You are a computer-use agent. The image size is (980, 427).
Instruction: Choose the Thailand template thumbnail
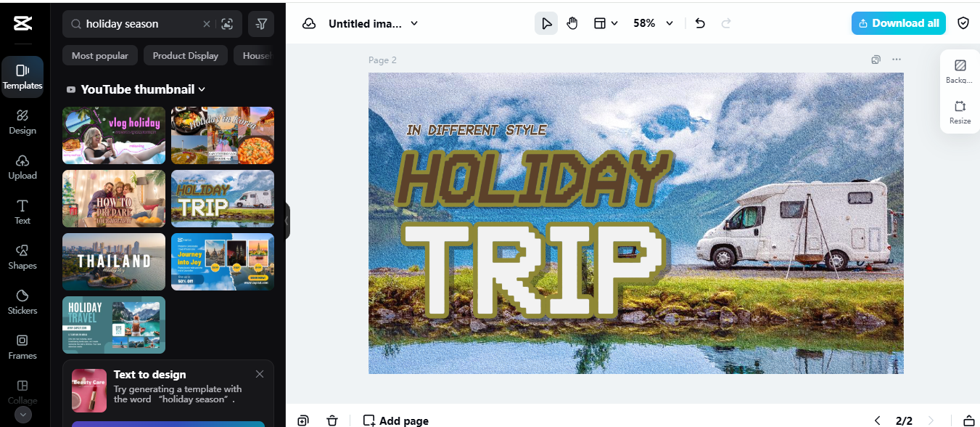(114, 261)
